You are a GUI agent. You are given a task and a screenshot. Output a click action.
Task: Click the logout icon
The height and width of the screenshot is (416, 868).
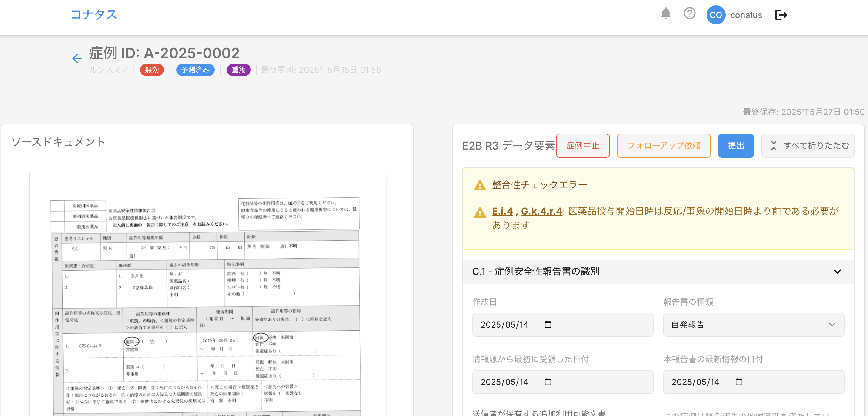pos(781,15)
